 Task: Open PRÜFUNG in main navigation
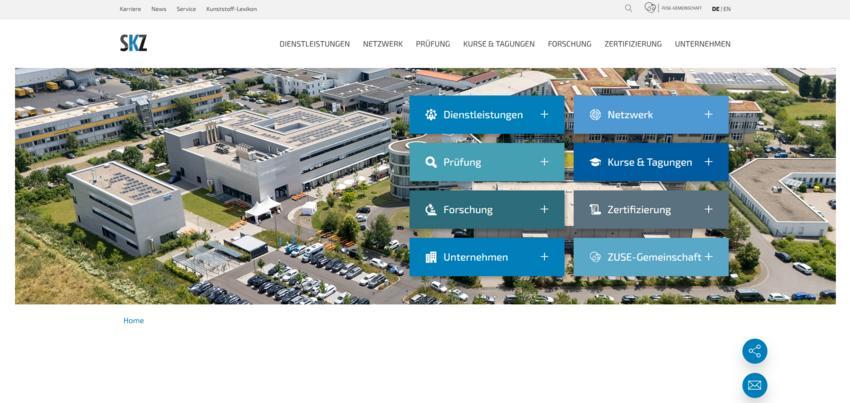(x=433, y=44)
